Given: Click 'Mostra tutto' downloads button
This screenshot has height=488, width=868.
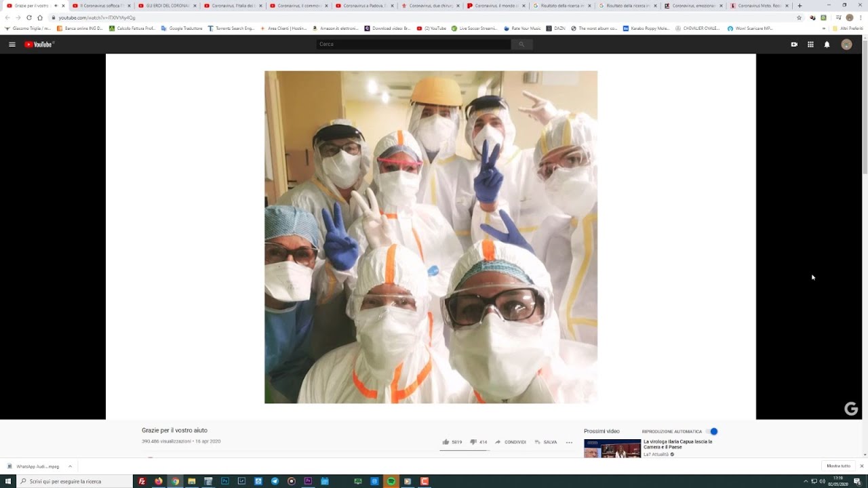Looking at the screenshot, I should coord(838,466).
